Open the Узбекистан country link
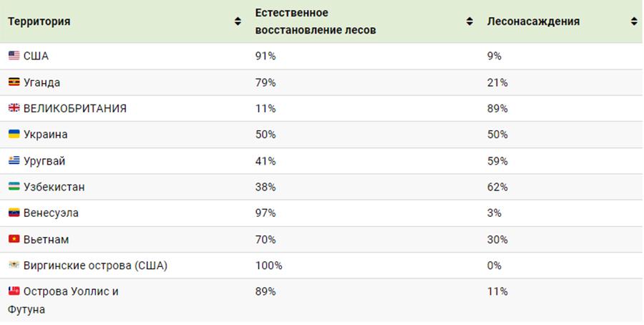Viewport: 644px width, 325px height. point(54,187)
